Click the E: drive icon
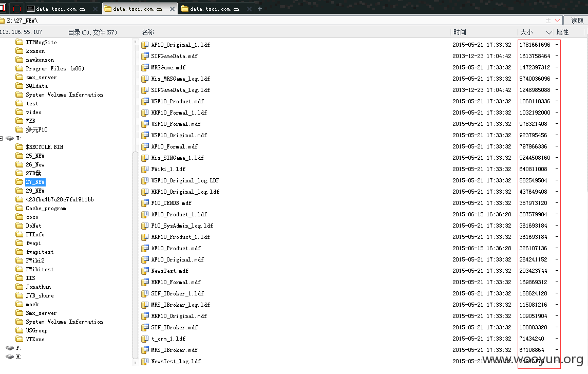The width and height of the screenshot is (588, 374). (x=10, y=138)
